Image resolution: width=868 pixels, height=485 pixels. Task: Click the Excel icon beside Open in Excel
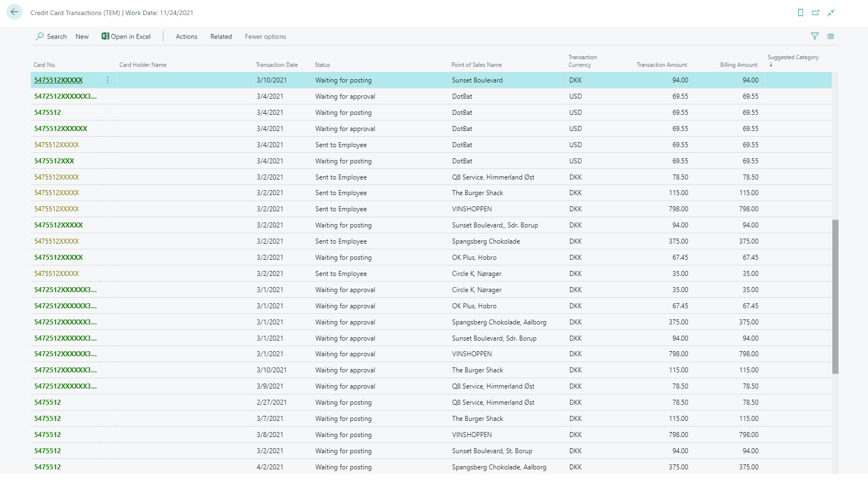(x=105, y=36)
